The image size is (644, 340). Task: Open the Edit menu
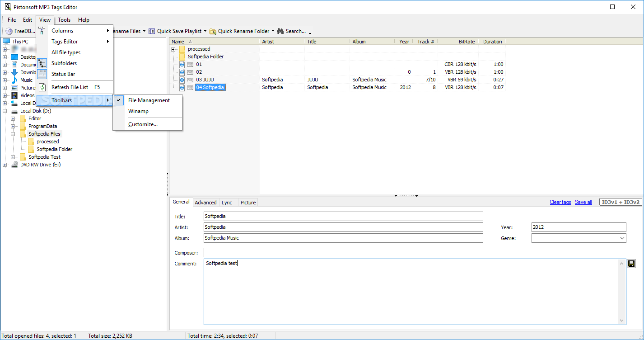pos(28,20)
